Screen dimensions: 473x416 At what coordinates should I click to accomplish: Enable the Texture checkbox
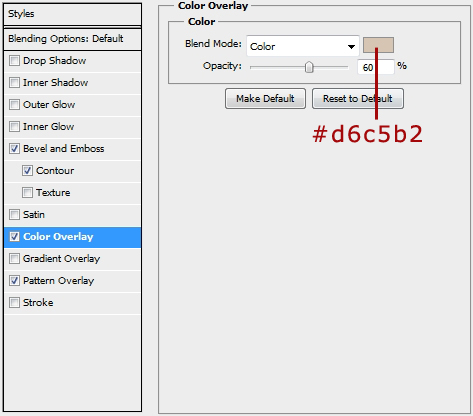click(x=27, y=193)
